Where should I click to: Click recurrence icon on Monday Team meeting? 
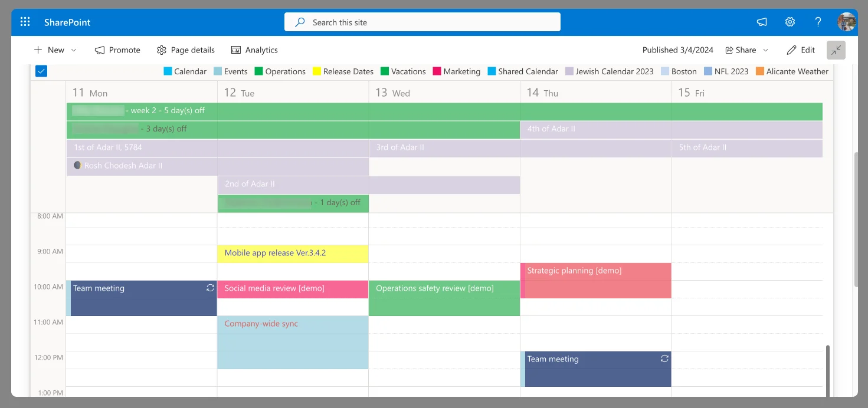coord(210,288)
